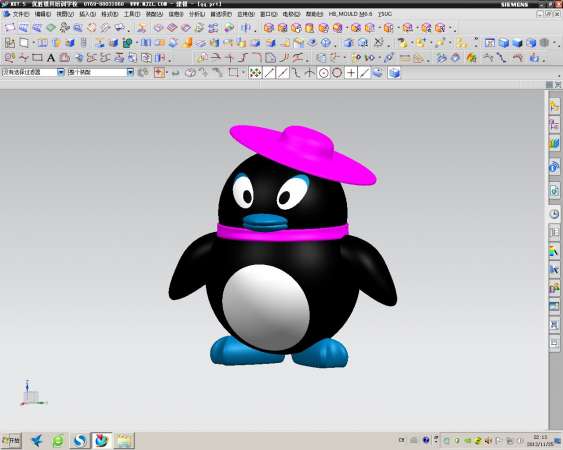Open the HB_MOULD M6.6 menu
The height and width of the screenshot is (450, 563).
click(x=350, y=14)
